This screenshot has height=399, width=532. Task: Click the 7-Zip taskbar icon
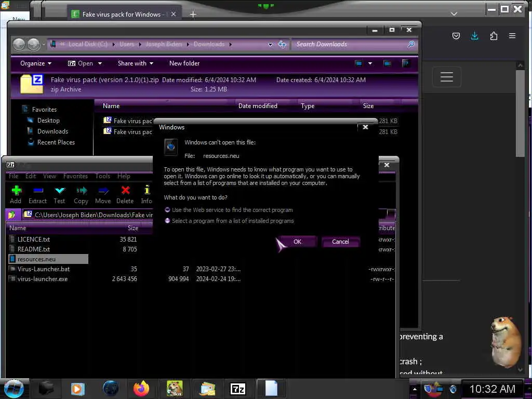coord(237,389)
